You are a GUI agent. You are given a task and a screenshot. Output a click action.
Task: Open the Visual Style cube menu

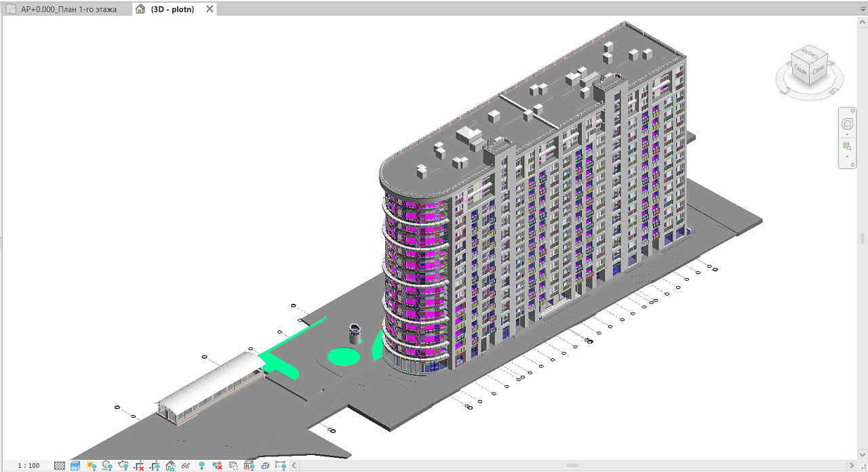[x=75, y=466]
